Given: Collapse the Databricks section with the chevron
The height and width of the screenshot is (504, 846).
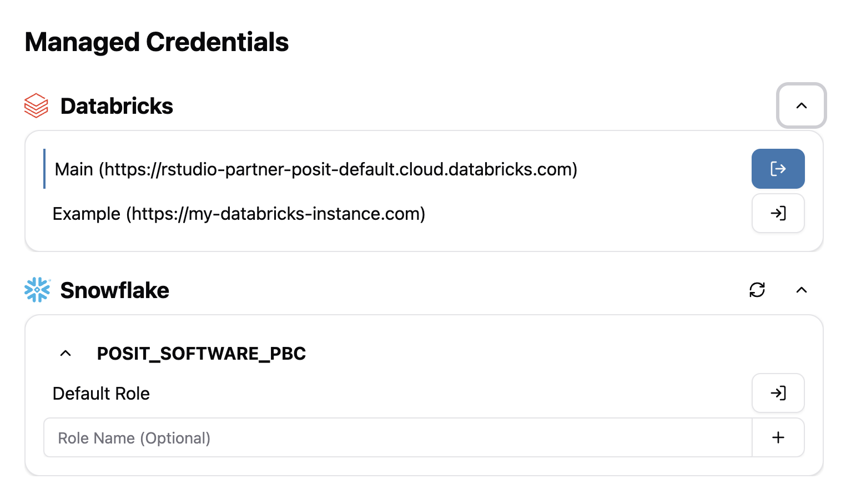Looking at the screenshot, I should tap(801, 105).
